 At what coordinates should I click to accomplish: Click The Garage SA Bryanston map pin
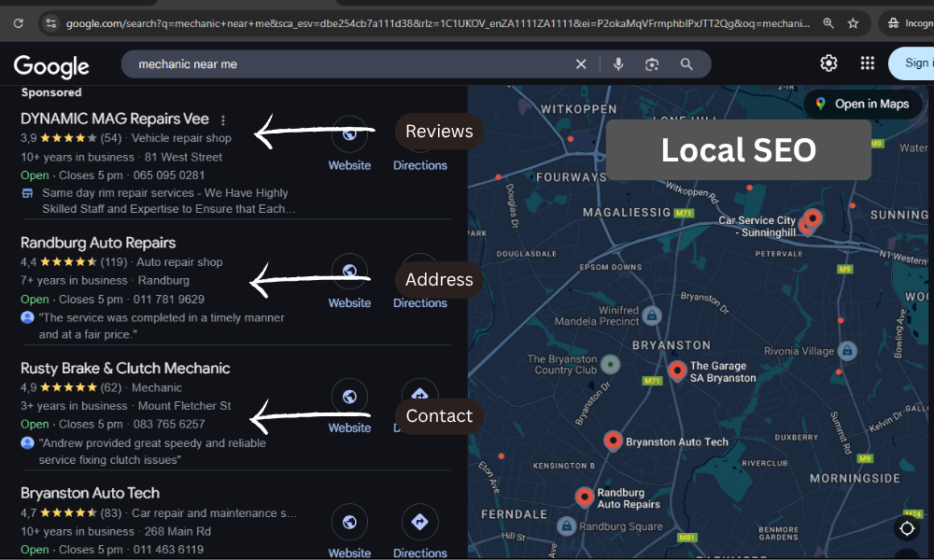click(x=676, y=371)
